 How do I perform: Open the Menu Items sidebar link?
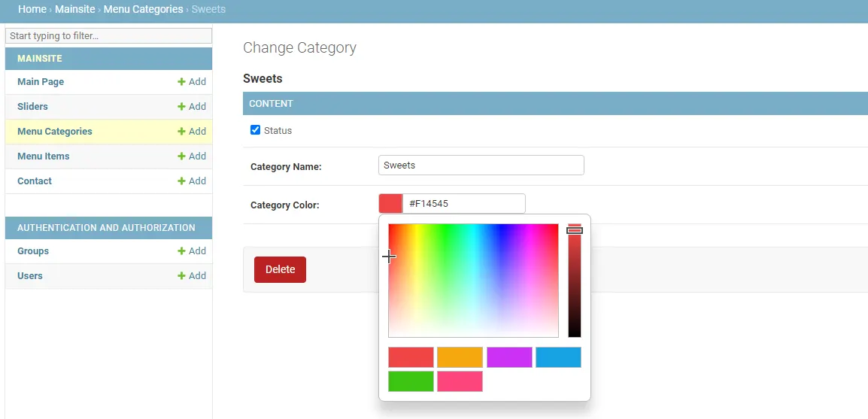(43, 156)
